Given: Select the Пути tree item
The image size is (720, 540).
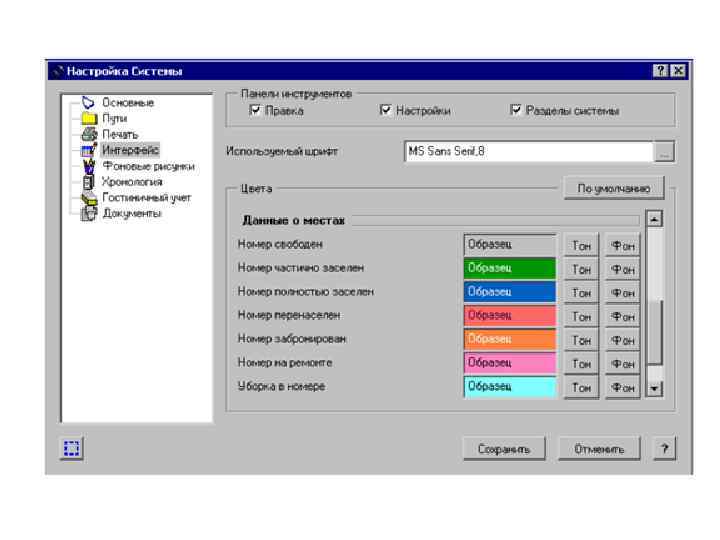Looking at the screenshot, I should 114,118.
